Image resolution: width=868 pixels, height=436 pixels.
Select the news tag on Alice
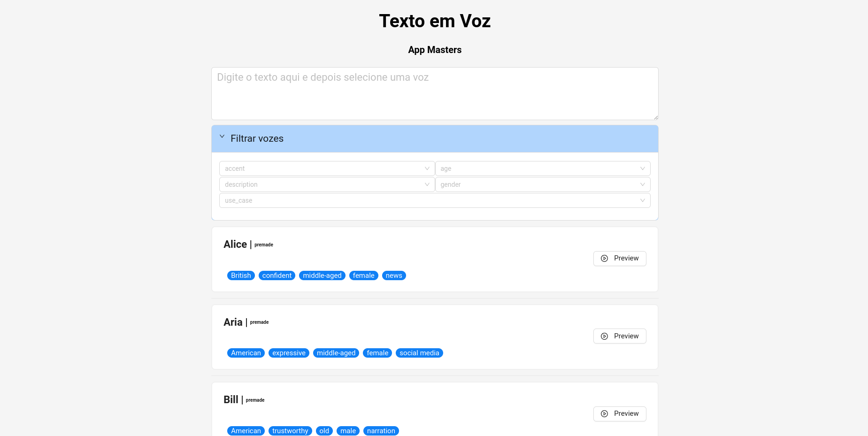pos(394,275)
